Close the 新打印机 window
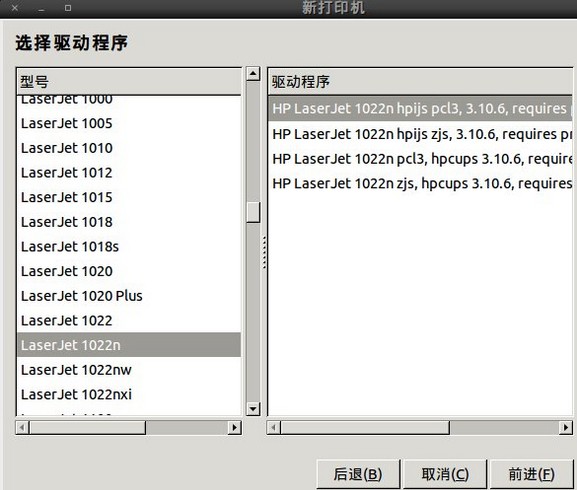The image size is (577, 490). [x=15, y=8]
